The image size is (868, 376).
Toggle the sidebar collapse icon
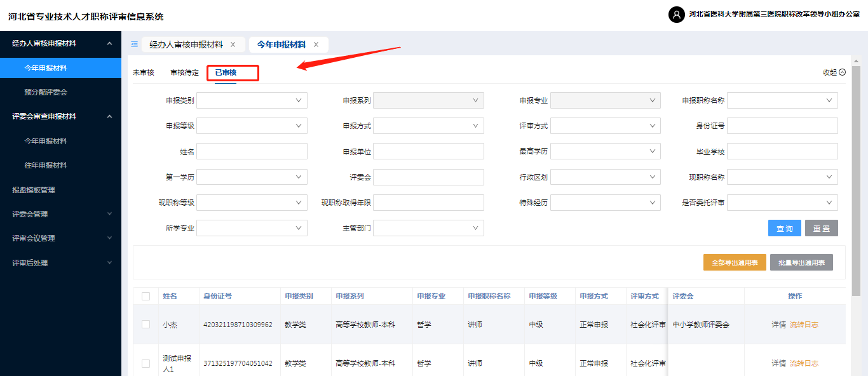click(x=134, y=44)
